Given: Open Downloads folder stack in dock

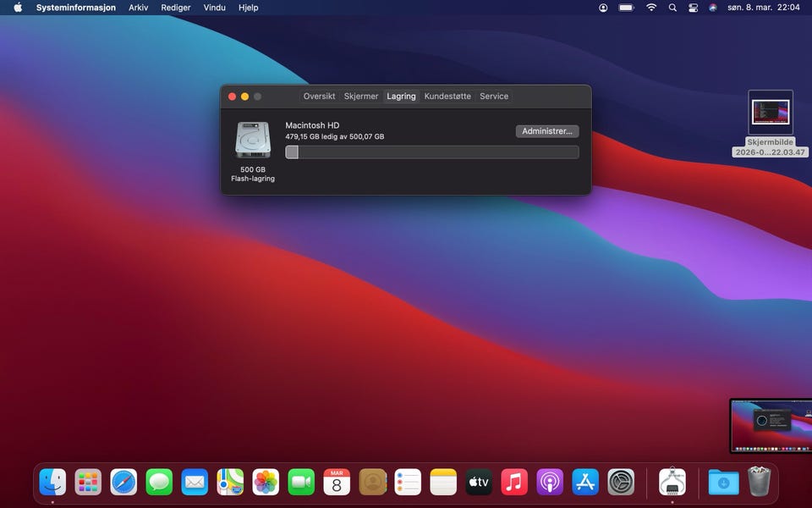Looking at the screenshot, I should (x=723, y=482).
